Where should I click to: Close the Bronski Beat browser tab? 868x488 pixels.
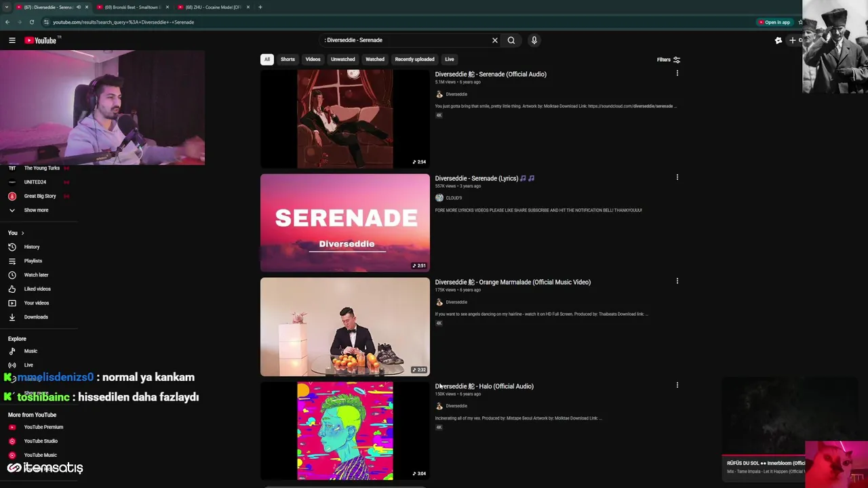[x=167, y=7]
